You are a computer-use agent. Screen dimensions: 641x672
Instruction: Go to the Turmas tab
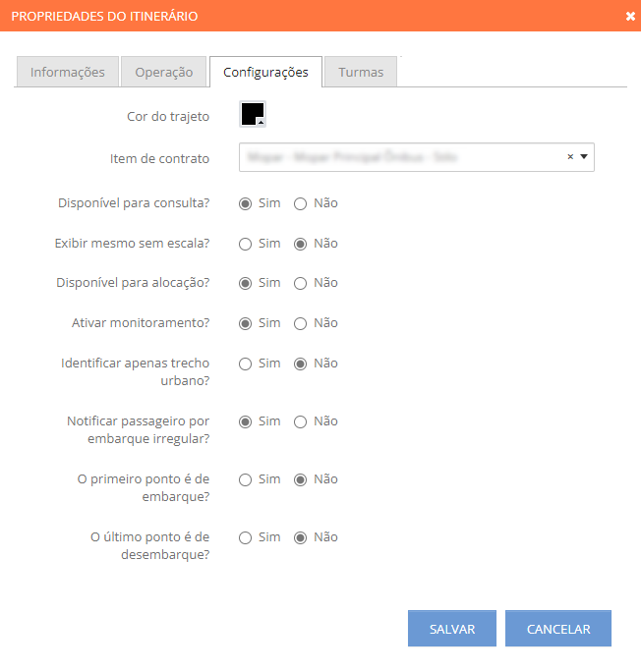(x=361, y=72)
